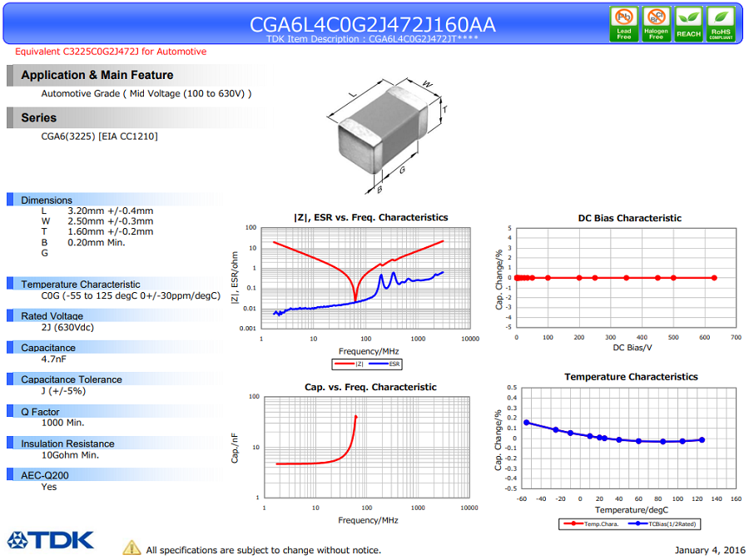Image resolution: width=749 pixels, height=560 pixels.
Task: Click the specifications subject to change notice
Action: (264, 551)
